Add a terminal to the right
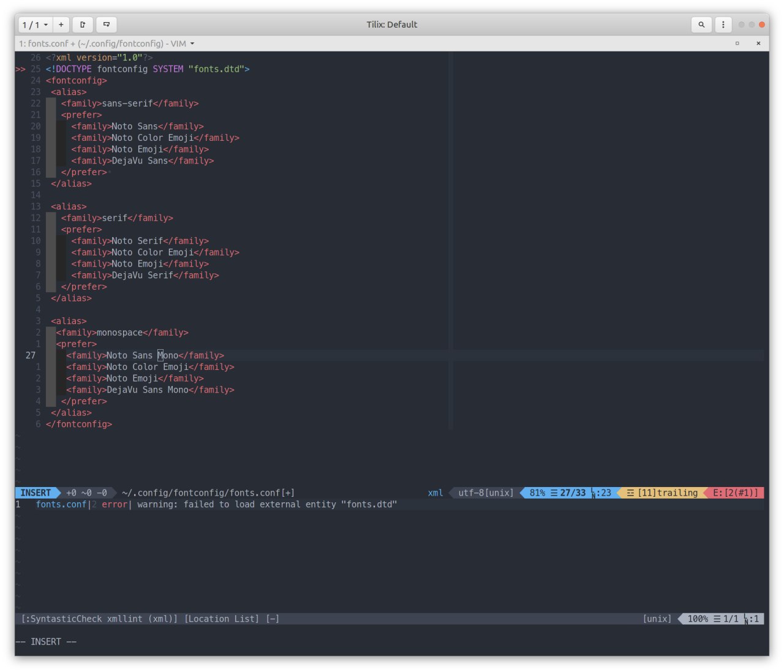 tap(83, 25)
